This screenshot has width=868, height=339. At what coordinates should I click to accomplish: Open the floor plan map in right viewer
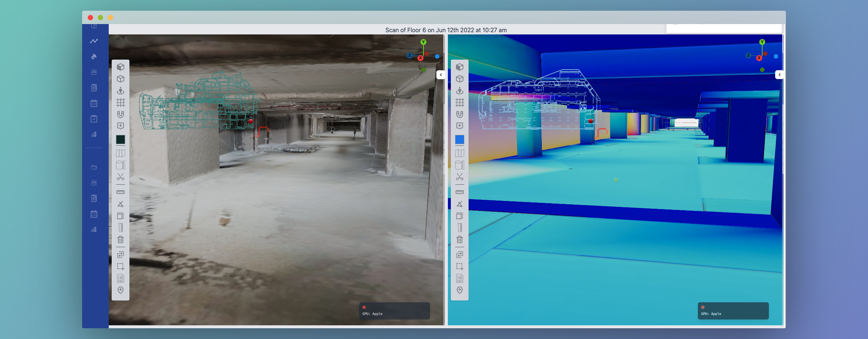tap(460, 153)
